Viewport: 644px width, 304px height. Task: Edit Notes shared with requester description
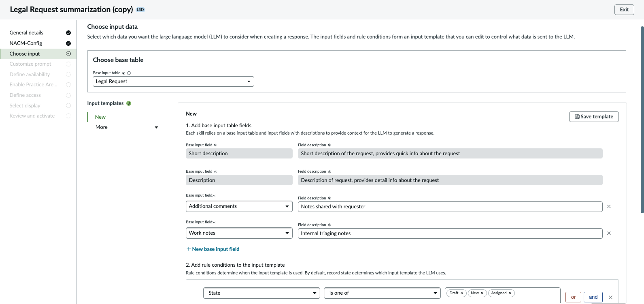tap(450, 207)
